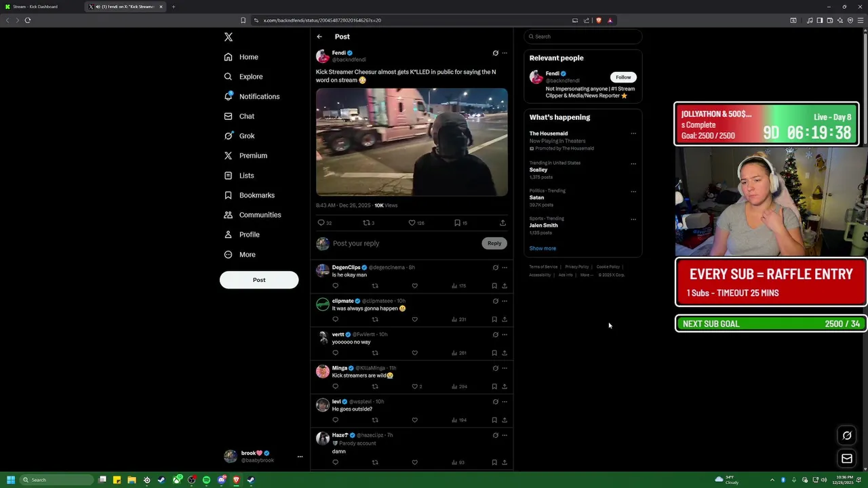Reply to clipmate's comment
Image resolution: width=868 pixels, height=488 pixels.
tap(335, 319)
